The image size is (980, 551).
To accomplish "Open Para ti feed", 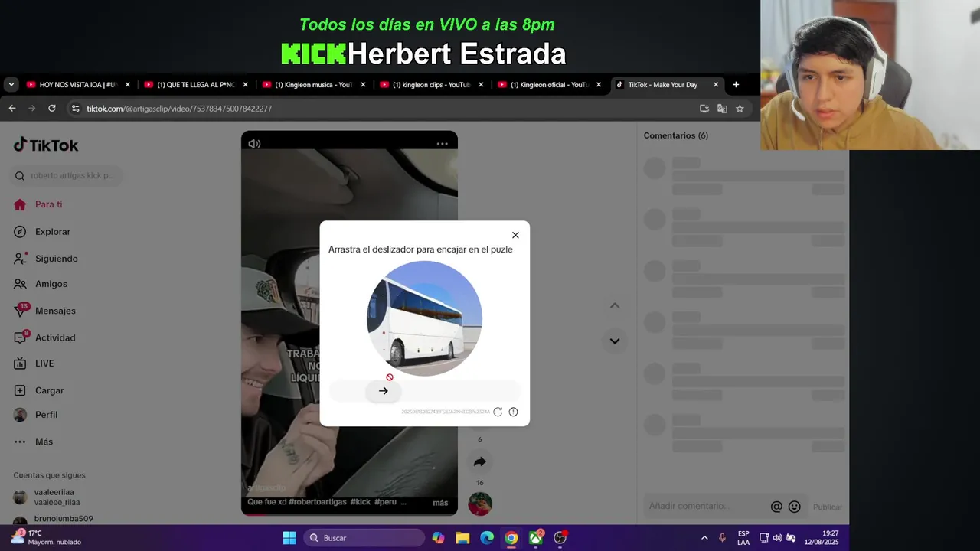I will tap(38, 204).
